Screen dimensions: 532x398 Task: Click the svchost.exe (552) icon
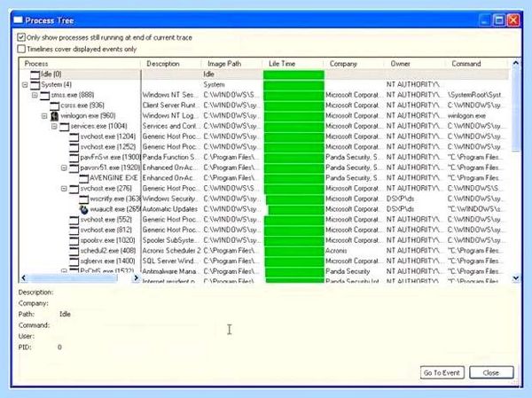pyautogui.click(x=74, y=220)
